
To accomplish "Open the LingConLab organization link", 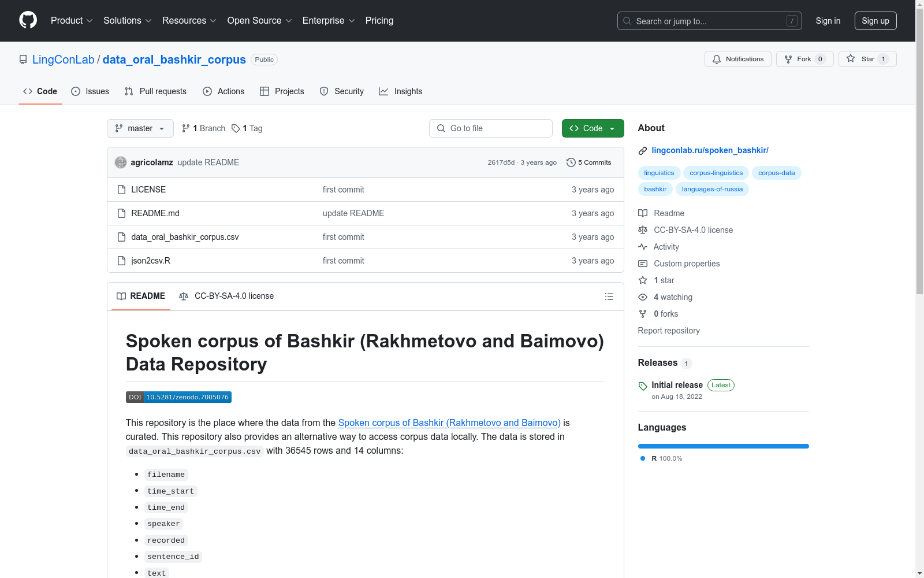I will coord(64,60).
